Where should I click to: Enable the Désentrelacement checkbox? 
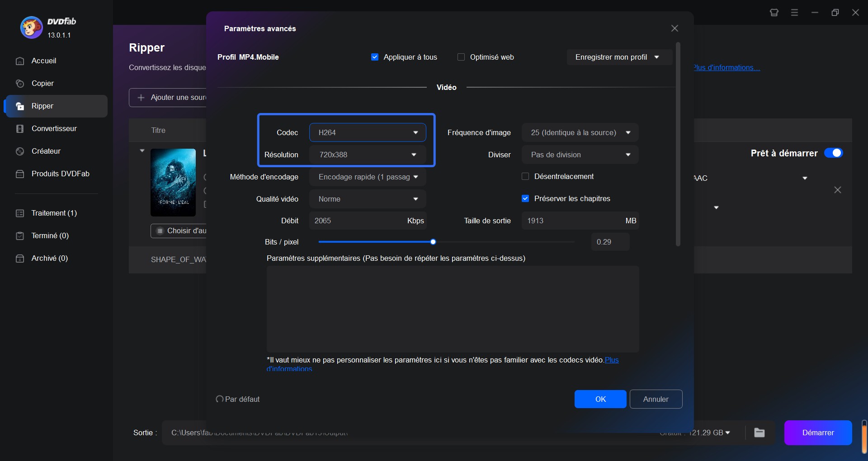coord(525,176)
